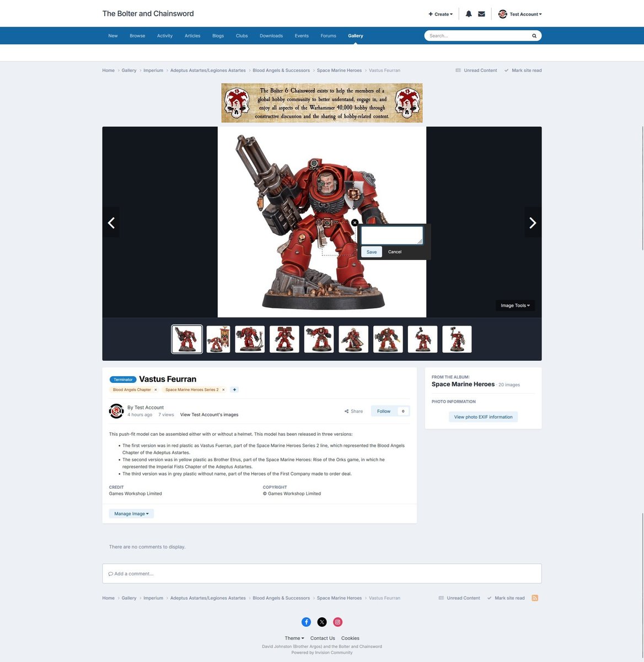The height and width of the screenshot is (662, 644).
Task: Add a new tag with the plus icon
Action: click(234, 389)
